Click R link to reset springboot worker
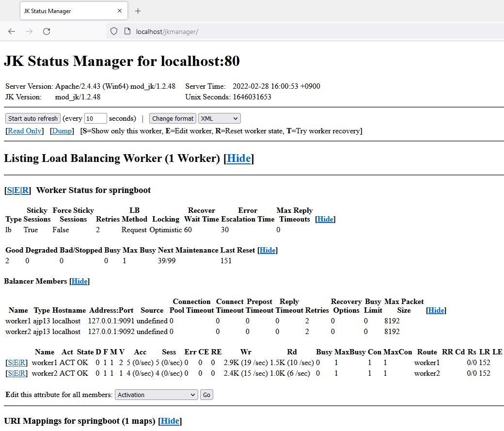 (x=25, y=191)
